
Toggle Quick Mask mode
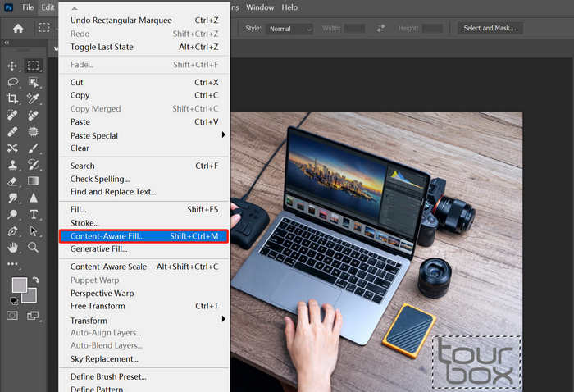(x=12, y=316)
